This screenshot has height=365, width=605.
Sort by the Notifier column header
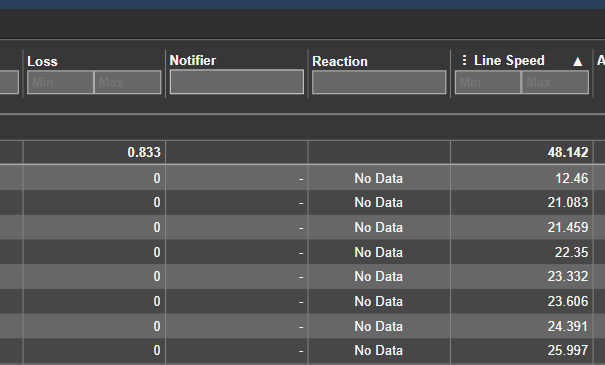tap(193, 61)
